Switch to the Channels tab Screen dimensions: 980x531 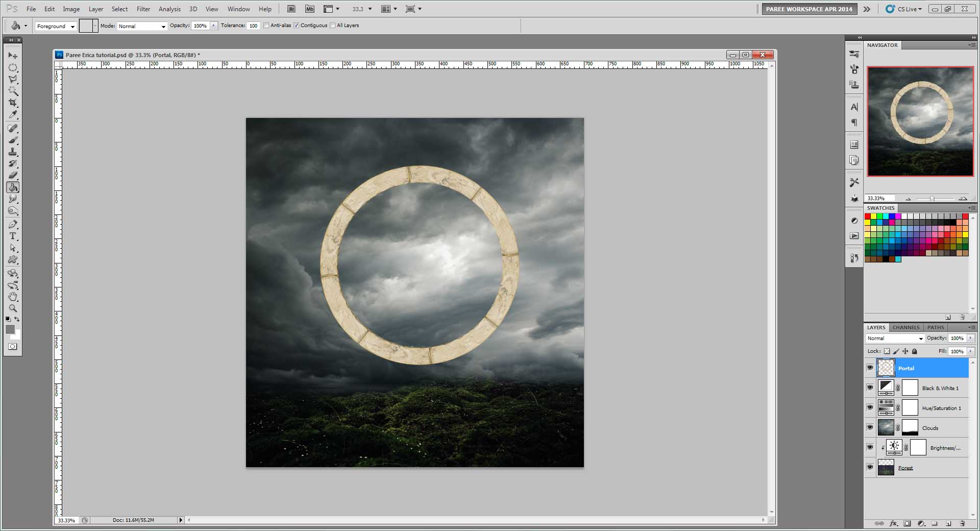(905, 327)
